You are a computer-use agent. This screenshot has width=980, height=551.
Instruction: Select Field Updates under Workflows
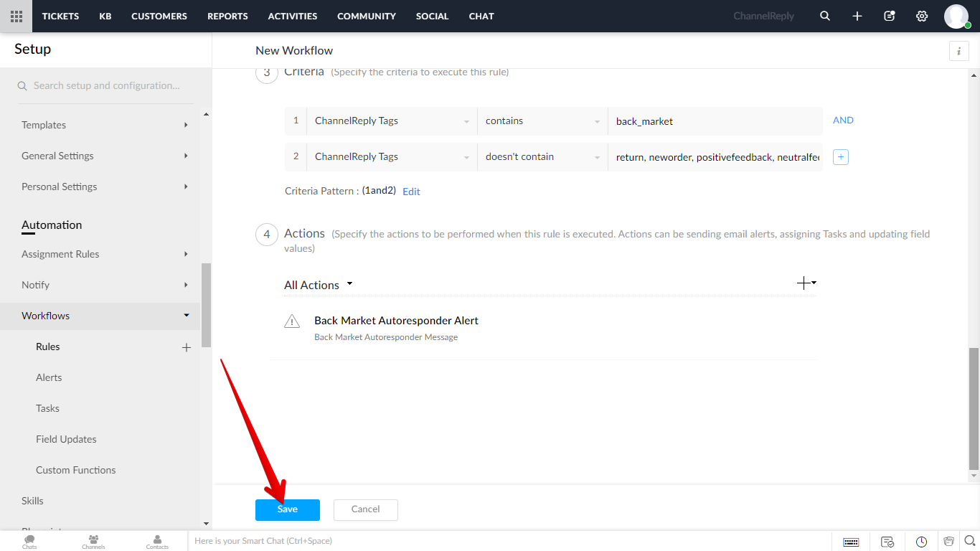click(x=66, y=439)
